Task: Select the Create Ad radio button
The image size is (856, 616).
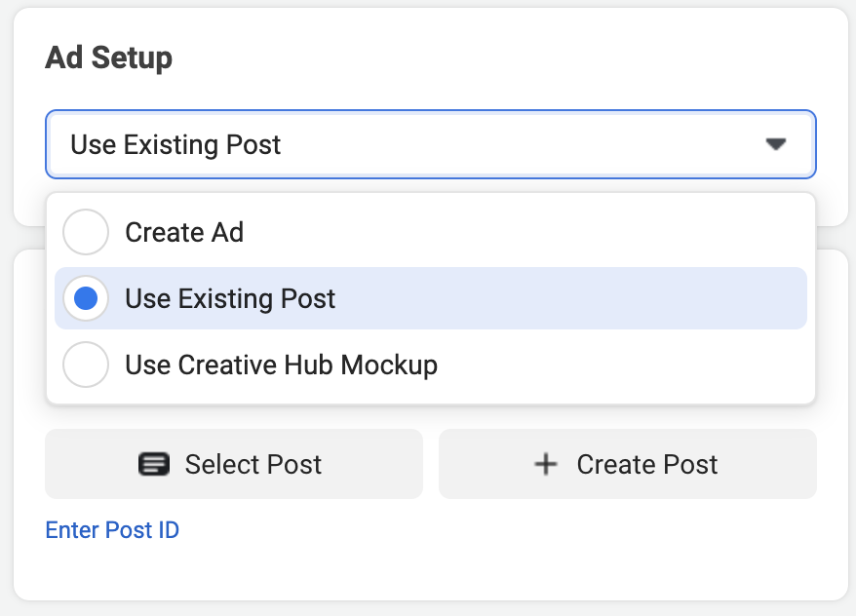Action: (x=86, y=232)
